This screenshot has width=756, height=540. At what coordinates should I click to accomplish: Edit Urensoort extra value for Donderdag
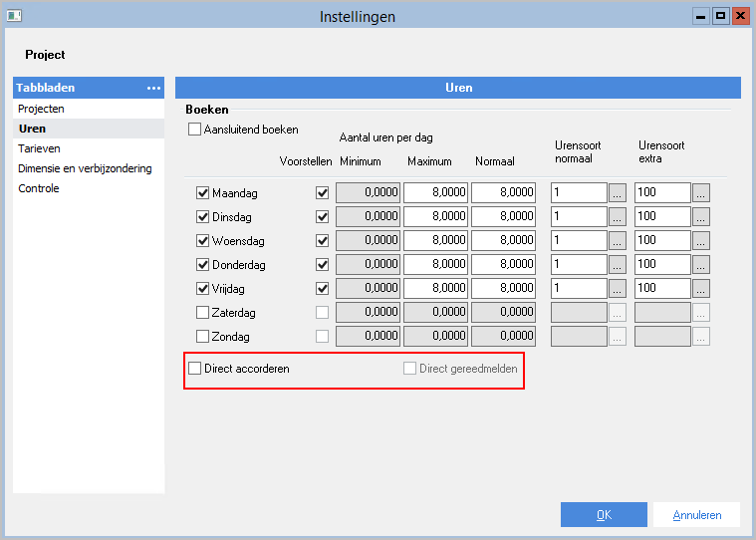(x=662, y=265)
